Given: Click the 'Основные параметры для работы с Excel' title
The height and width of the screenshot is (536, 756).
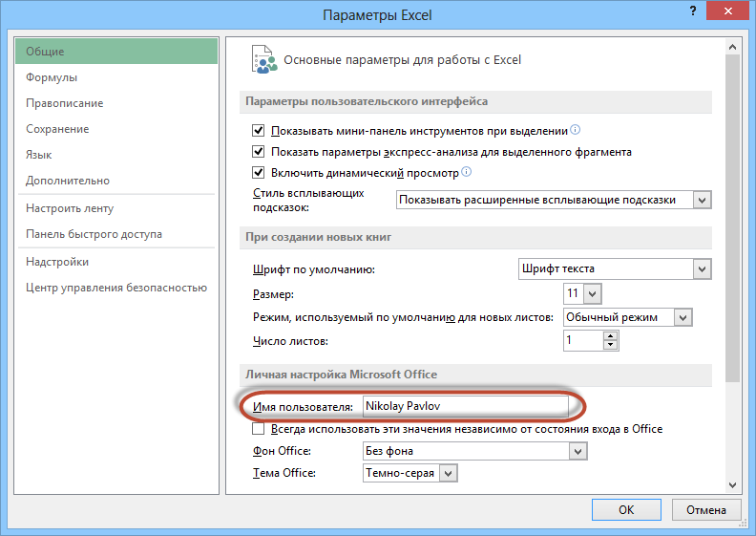Looking at the screenshot, I should [402, 60].
